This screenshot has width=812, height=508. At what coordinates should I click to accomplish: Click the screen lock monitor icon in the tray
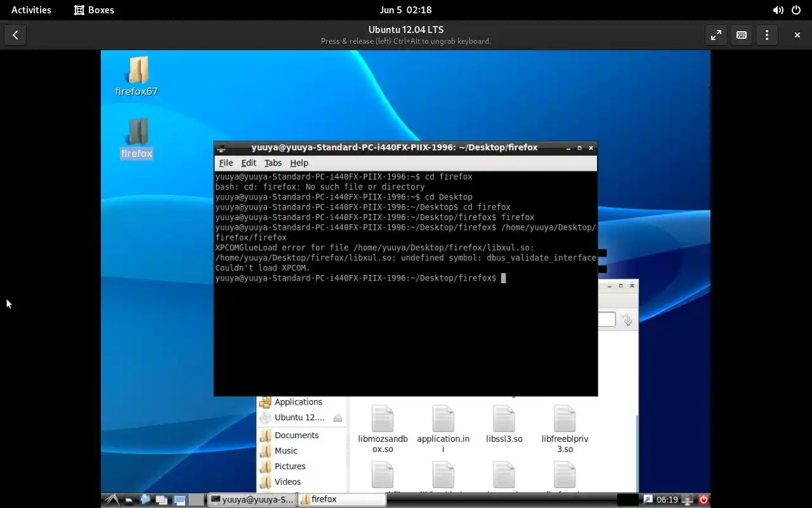coord(687,500)
